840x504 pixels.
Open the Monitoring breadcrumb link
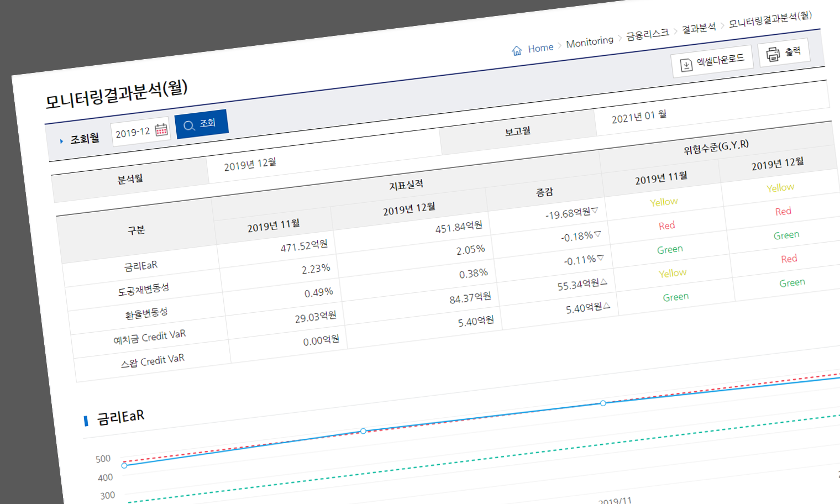coord(590,42)
